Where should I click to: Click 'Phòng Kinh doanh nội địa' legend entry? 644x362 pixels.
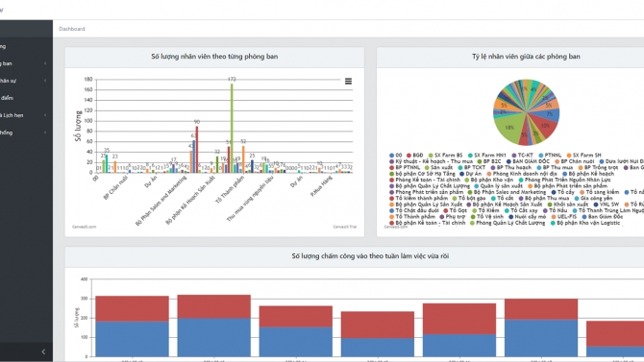[x=522, y=174]
